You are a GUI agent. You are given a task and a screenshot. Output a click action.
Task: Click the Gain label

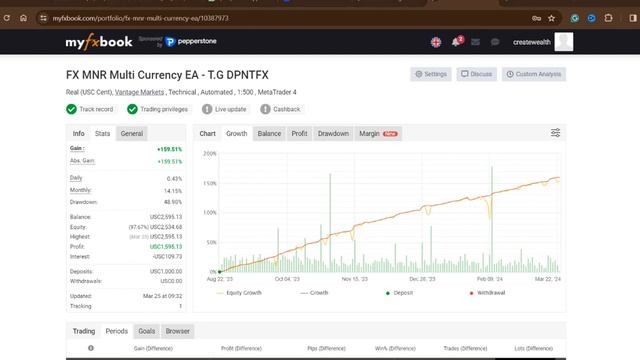(77, 148)
